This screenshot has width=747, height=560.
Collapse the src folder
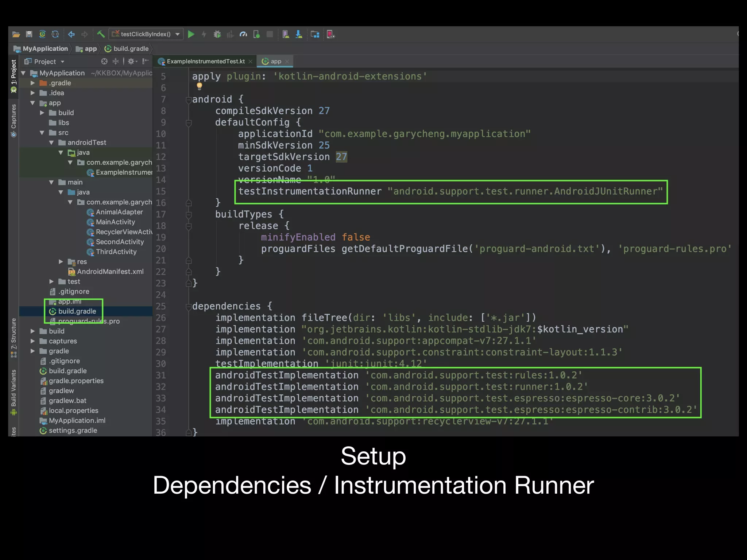pyautogui.click(x=42, y=133)
